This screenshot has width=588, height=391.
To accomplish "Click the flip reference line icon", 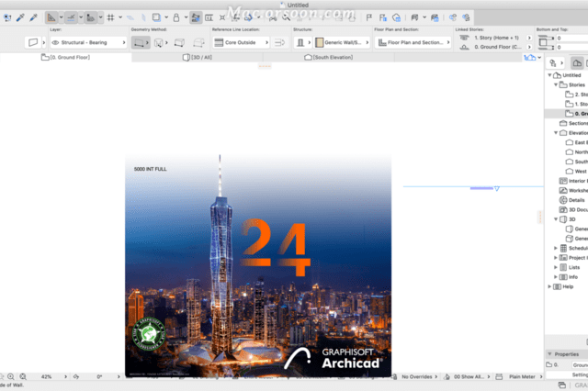I will [279, 43].
